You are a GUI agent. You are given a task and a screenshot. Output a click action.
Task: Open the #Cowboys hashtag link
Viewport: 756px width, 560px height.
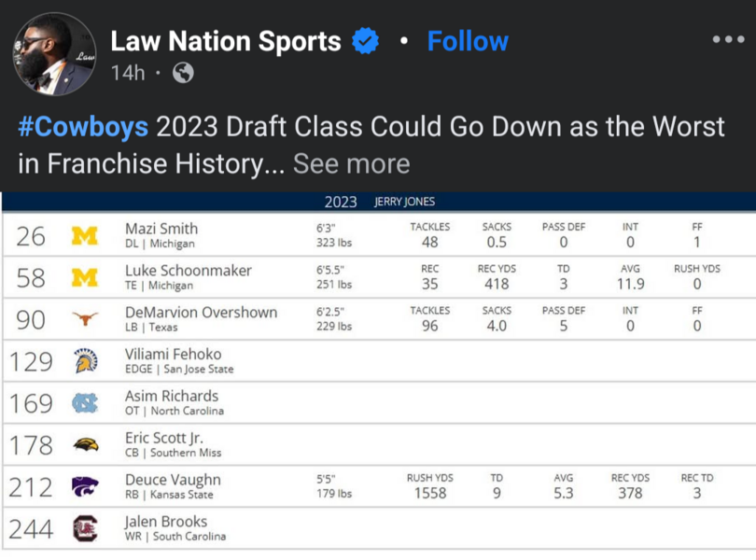84,126
